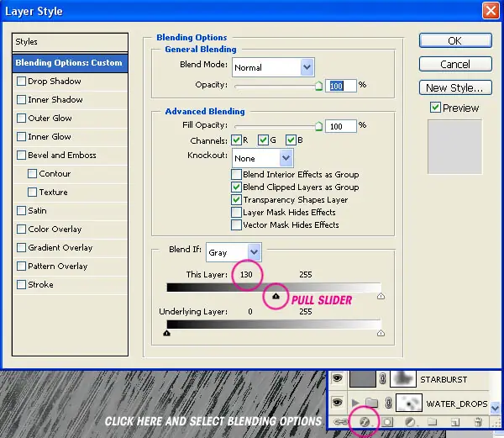Click the new group folder icon

point(433,421)
